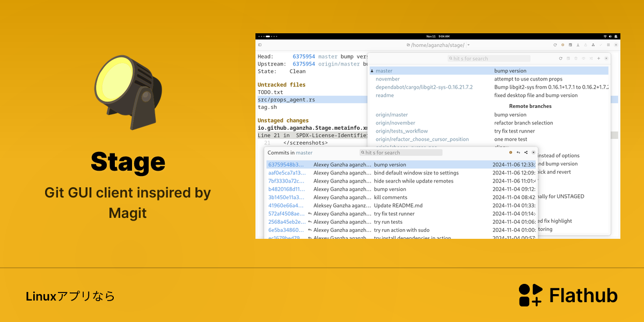Click the Commits panel 'hit s for search' field
644x322 pixels.
pos(401,152)
